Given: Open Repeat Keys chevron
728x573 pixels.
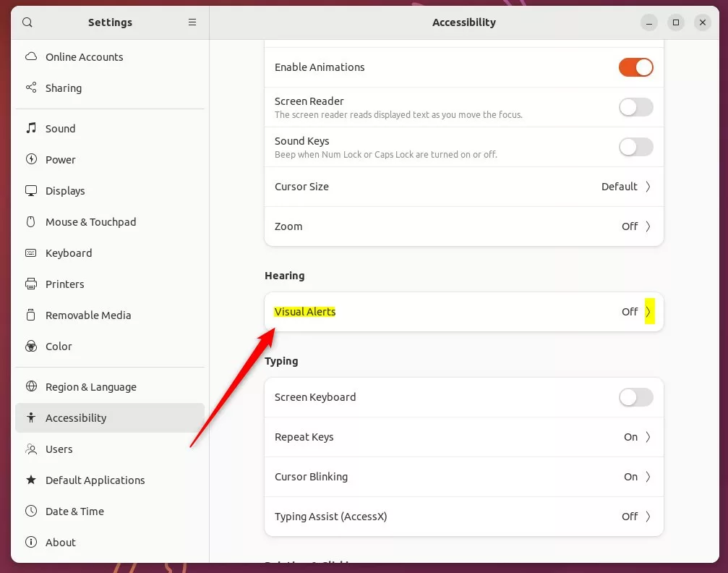Looking at the screenshot, I should pos(648,437).
